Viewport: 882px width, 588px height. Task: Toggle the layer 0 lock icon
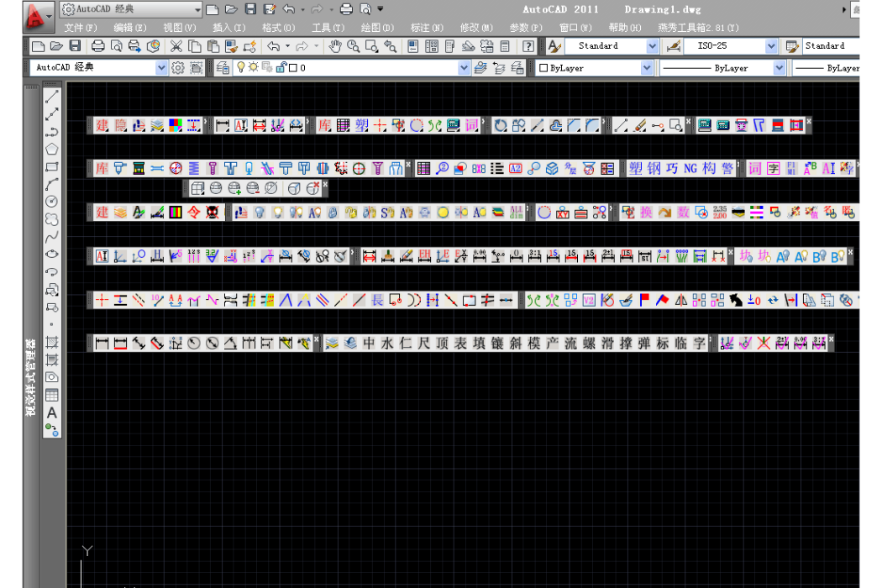tap(281, 67)
